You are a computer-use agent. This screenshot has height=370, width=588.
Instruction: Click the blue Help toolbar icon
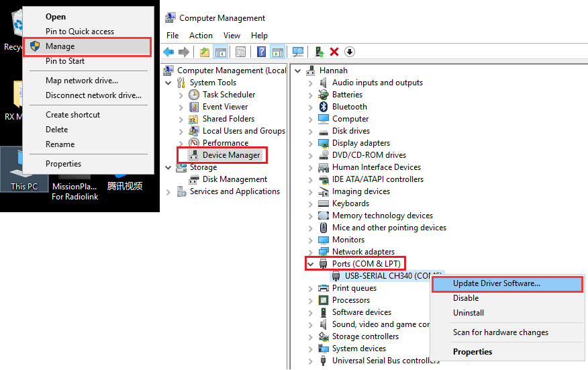click(262, 52)
